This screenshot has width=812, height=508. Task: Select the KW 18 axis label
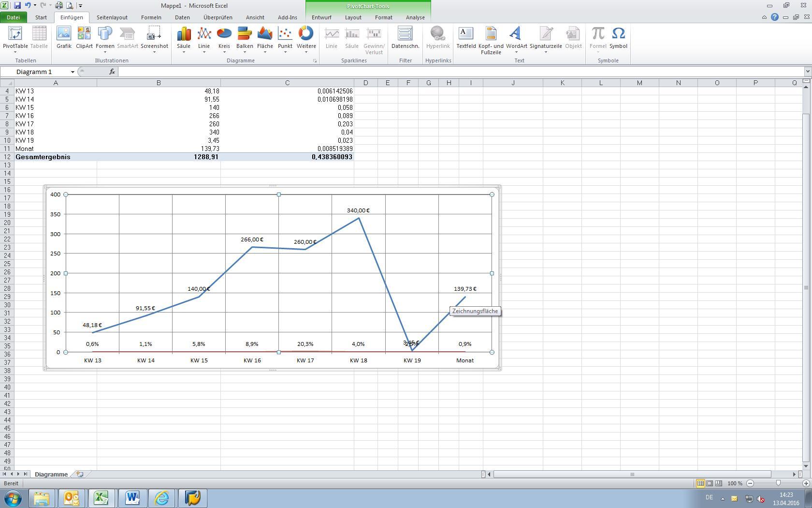(x=358, y=360)
